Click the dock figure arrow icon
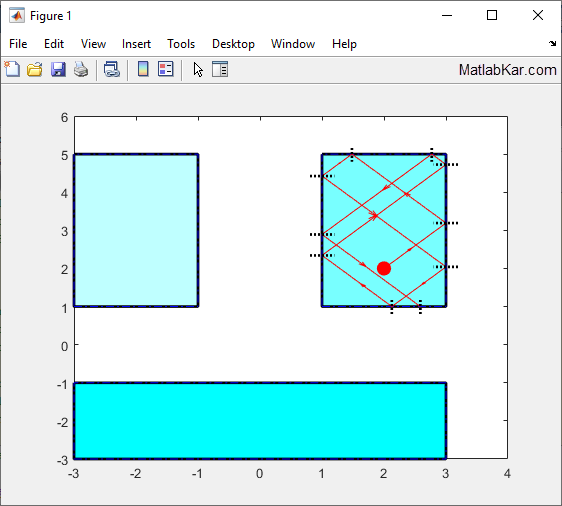The height and width of the screenshot is (506, 562). click(552, 44)
